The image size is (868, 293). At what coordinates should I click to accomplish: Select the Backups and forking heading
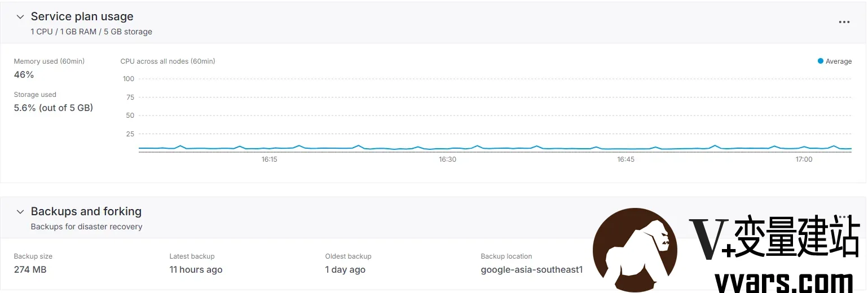click(x=86, y=211)
